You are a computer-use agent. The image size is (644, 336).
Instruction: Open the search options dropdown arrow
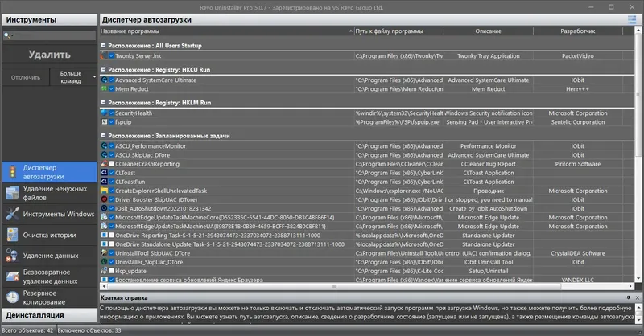tap(12, 35)
